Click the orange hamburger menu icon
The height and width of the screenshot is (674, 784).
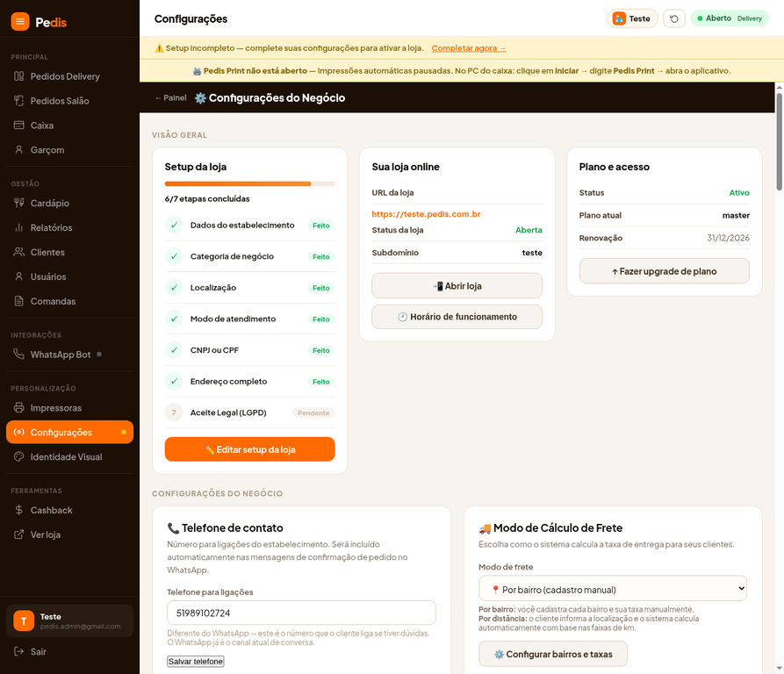click(x=20, y=21)
